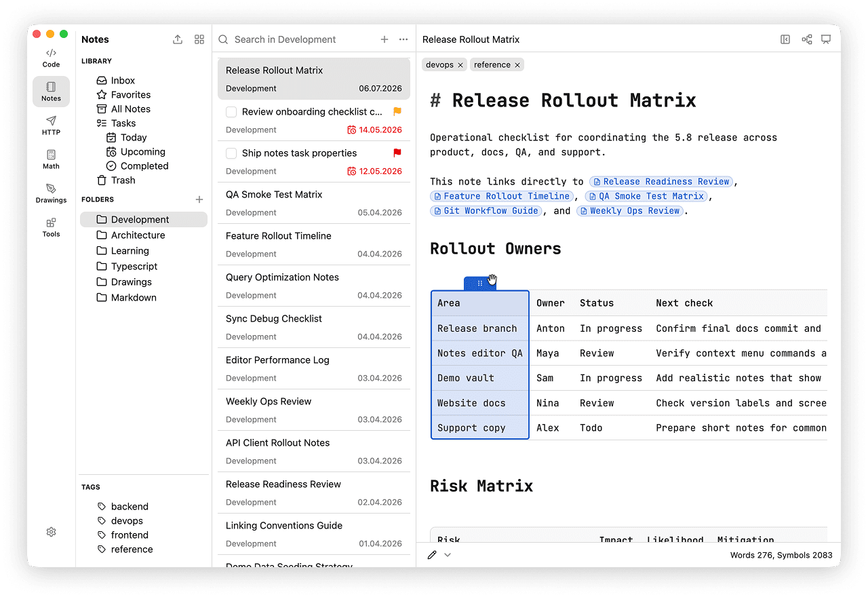Open settings gear icon
The height and width of the screenshot is (597, 868).
51,533
